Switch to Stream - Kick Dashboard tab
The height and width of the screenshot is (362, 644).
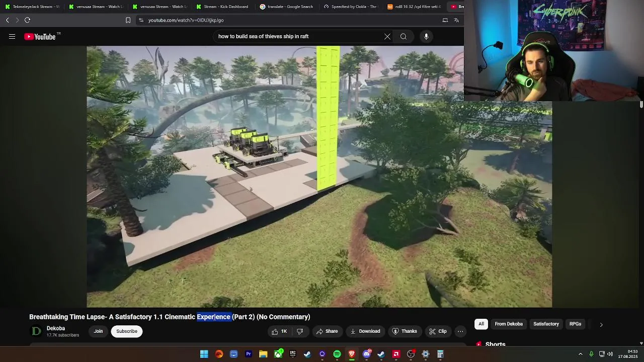tap(222, 7)
